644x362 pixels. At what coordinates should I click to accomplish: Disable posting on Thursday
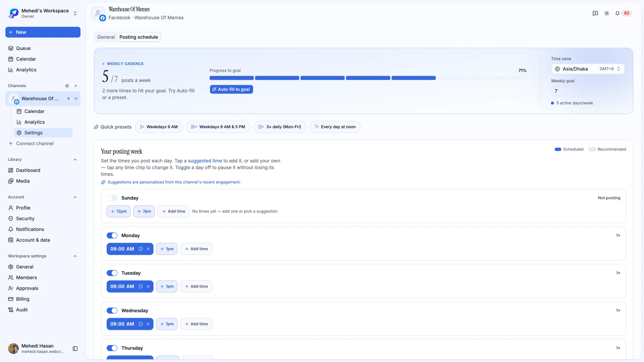[x=112, y=348]
